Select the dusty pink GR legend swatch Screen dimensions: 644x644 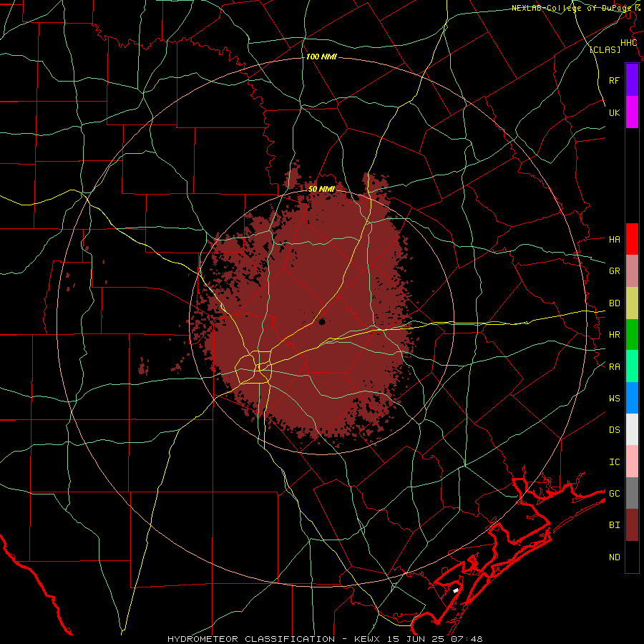632,271
